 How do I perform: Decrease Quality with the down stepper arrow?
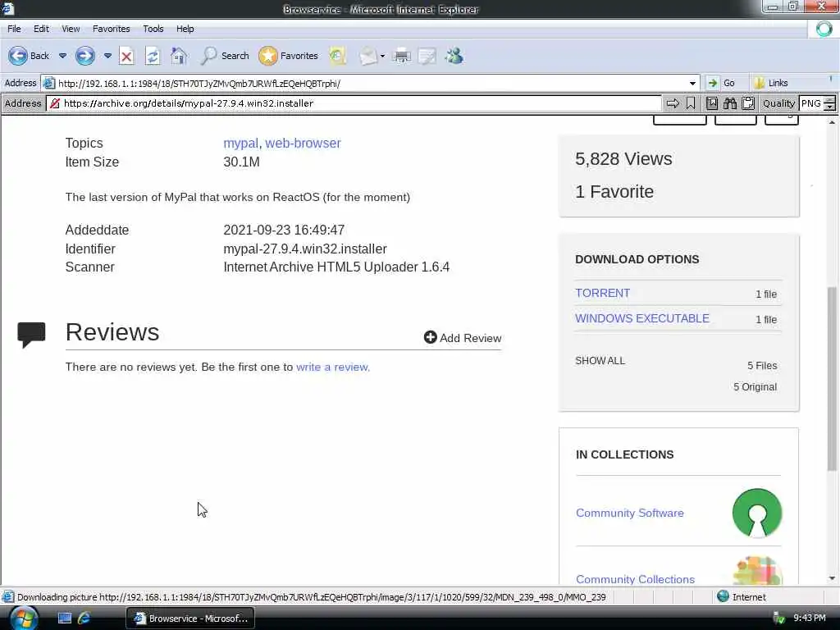829,107
